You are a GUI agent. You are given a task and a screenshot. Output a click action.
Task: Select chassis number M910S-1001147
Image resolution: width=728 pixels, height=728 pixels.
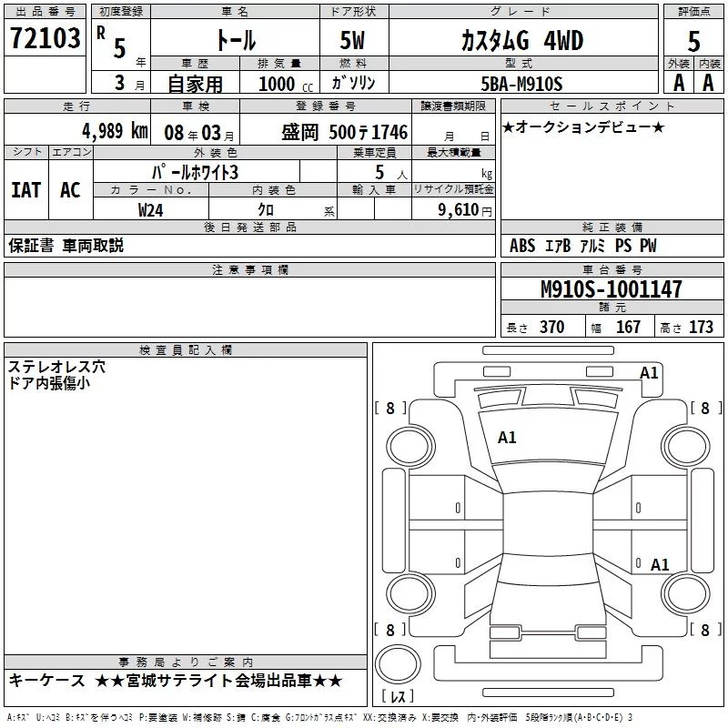pos(612,289)
